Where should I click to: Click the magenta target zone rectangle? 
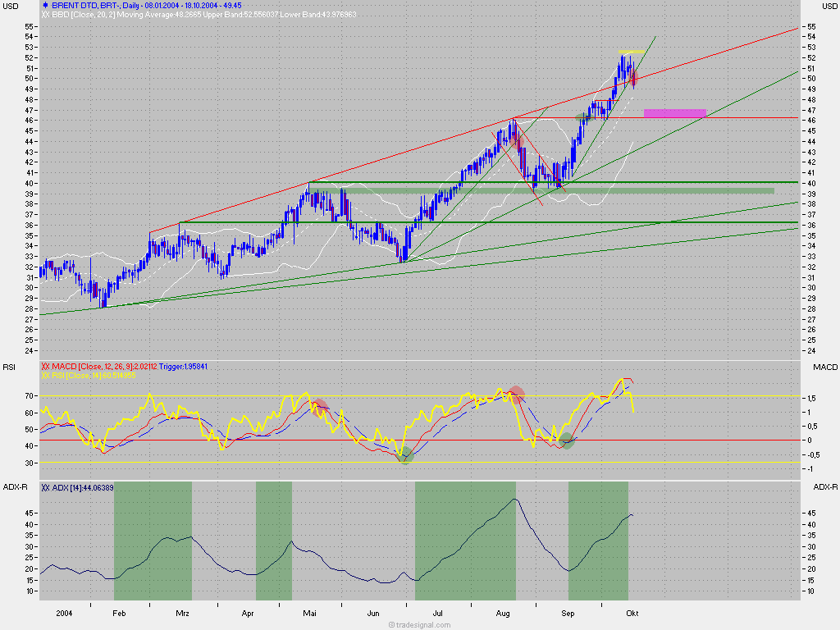tap(675, 113)
